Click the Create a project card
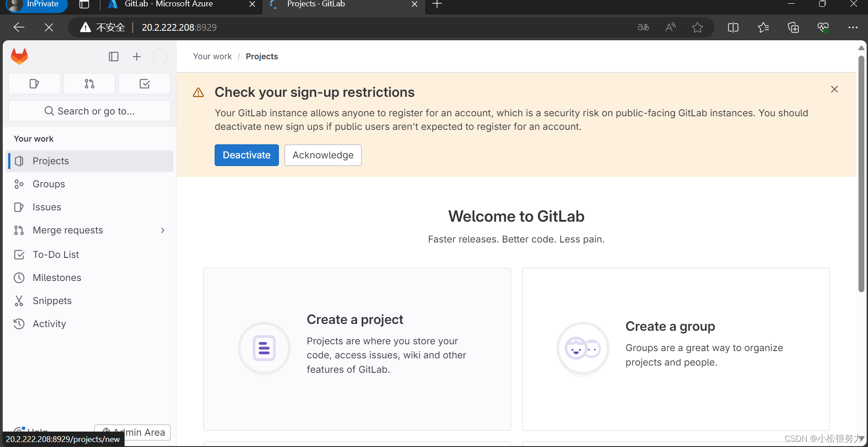868x447 pixels. pyautogui.click(x=357, y=349)
